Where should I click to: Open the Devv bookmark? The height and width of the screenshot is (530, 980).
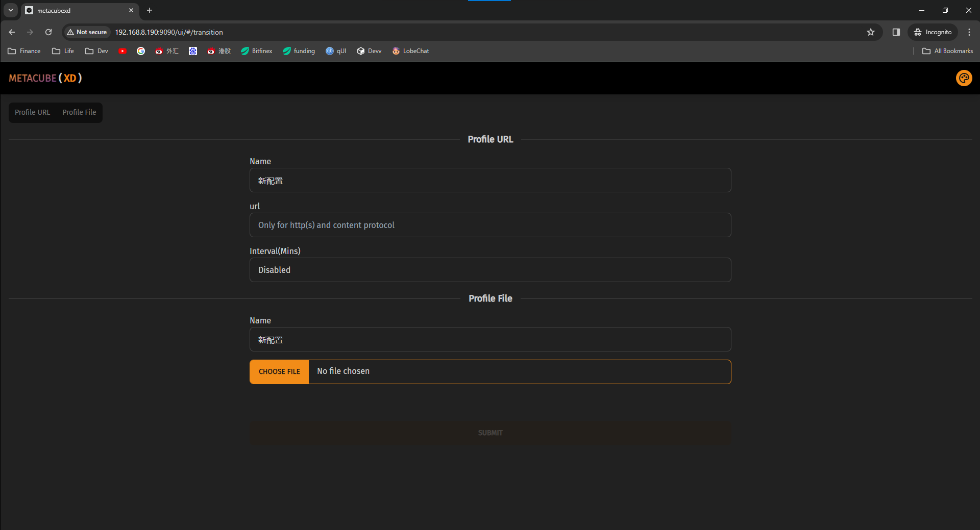[370, 51]
